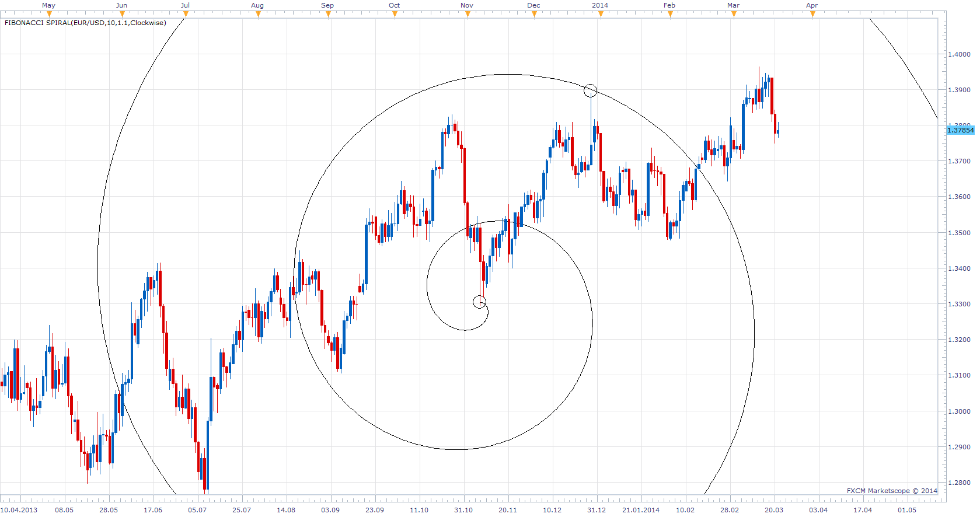980x517 pixels.
Task: Click the Oct month marker triangle
Action: tap(395, 14)
